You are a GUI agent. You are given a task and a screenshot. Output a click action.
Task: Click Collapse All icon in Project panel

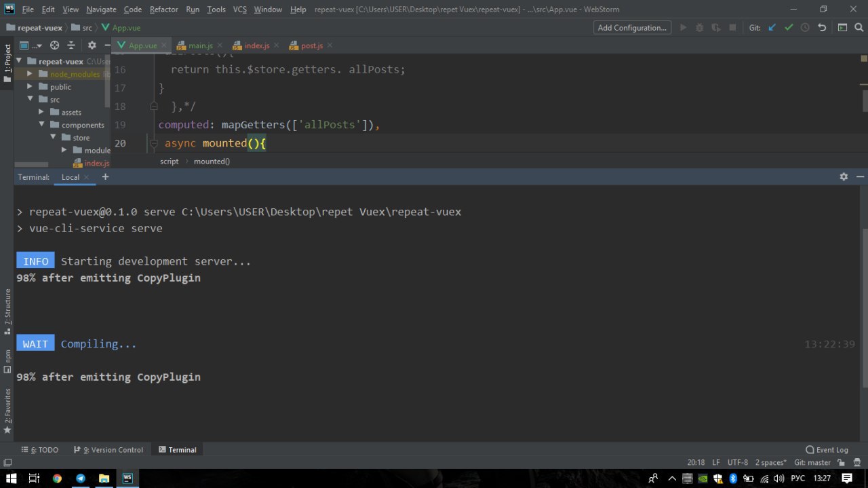click(71, 45)
